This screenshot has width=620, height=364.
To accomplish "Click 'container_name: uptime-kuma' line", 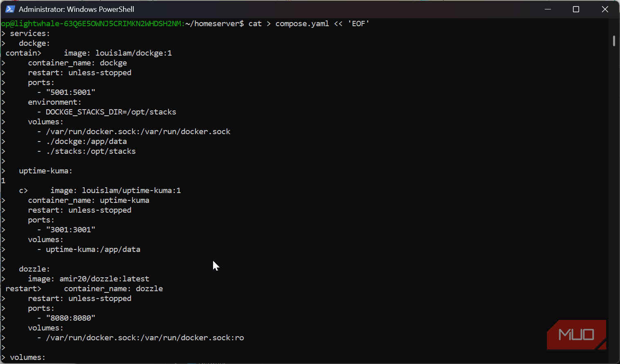I will click(88, 200).
